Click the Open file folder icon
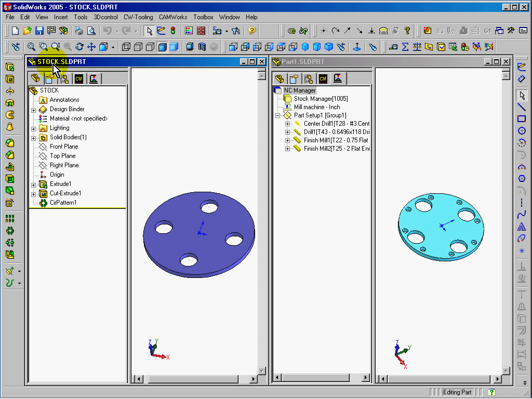The image size is (532, 399). [x=27, y=31]
